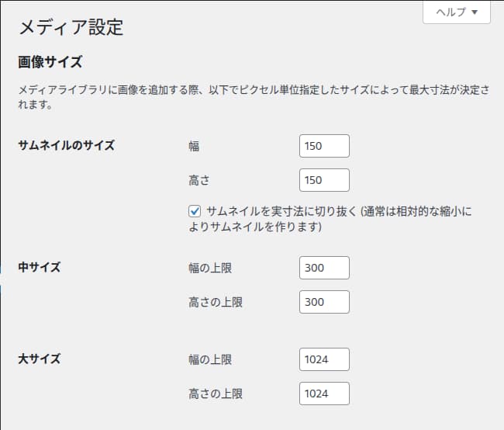Click the 大サイズ row heading
The height and width of the screenshot is (430, 504).
pyautogui.click(x=40, y=359)
